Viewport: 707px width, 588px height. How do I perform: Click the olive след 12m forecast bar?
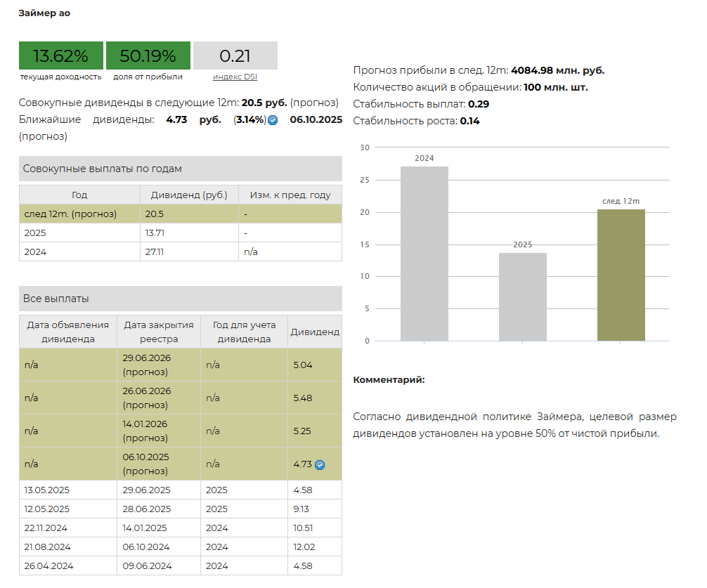click(x=621, y=275)
